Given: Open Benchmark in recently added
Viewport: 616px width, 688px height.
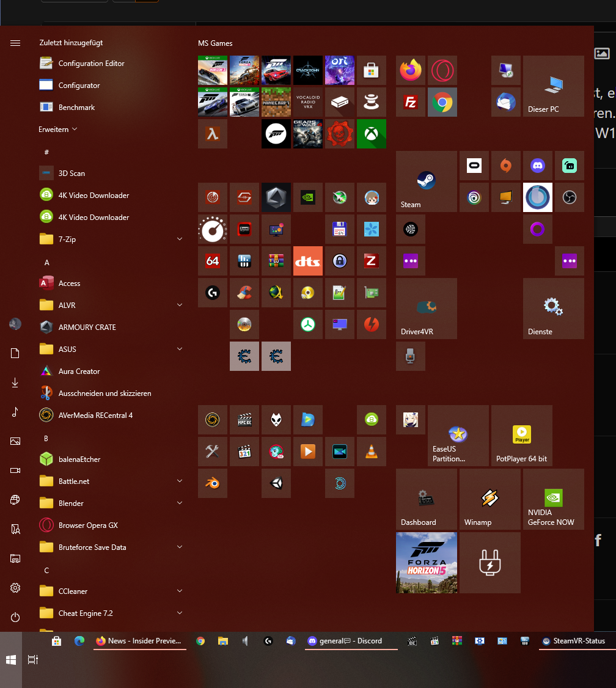Looking at the screenshot, I should coord(111,107).
